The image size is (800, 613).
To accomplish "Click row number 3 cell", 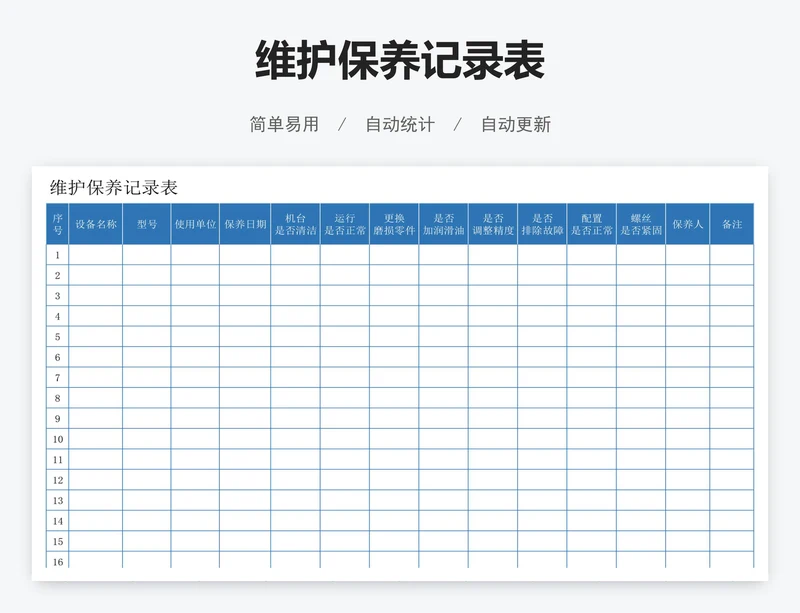I will point(58,296).
